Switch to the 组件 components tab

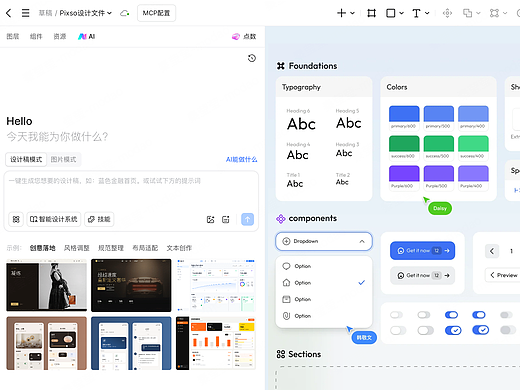pos(36,36)
